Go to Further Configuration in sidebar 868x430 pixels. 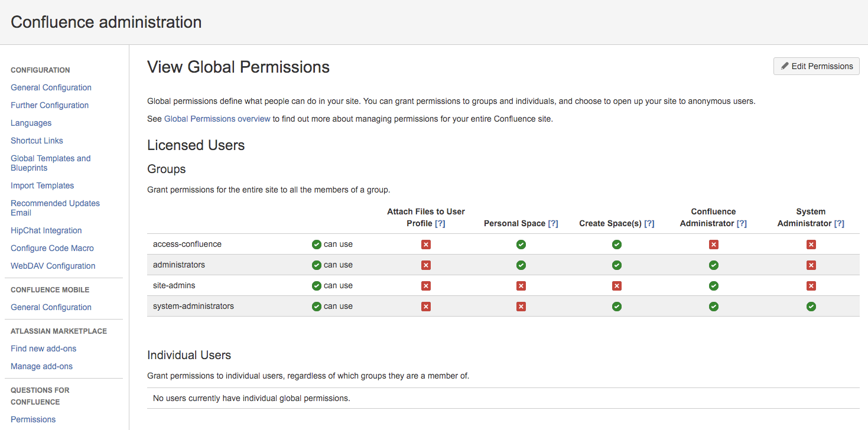[50, 105]
